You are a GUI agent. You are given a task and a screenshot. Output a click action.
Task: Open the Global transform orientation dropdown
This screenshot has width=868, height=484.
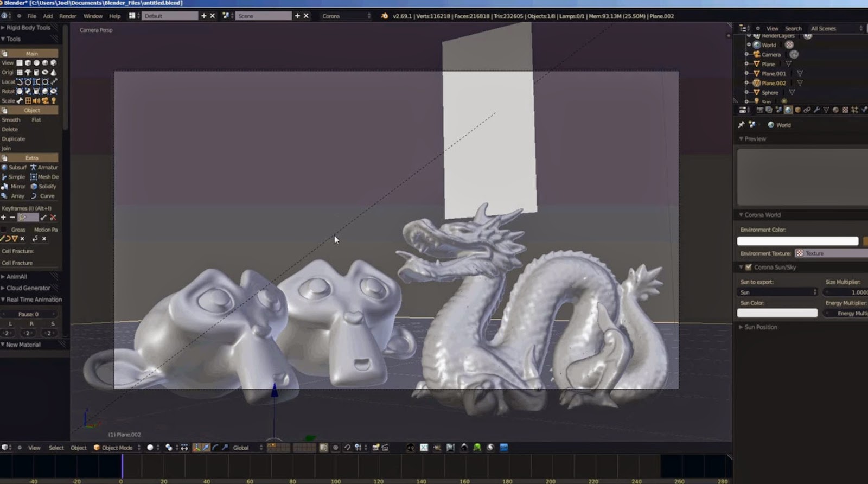coord(248,448)
